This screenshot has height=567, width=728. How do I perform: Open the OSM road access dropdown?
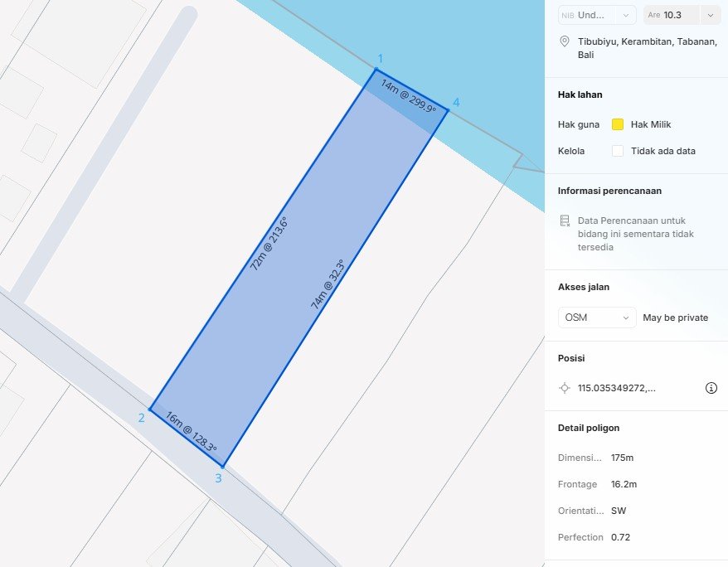[597, 317]
